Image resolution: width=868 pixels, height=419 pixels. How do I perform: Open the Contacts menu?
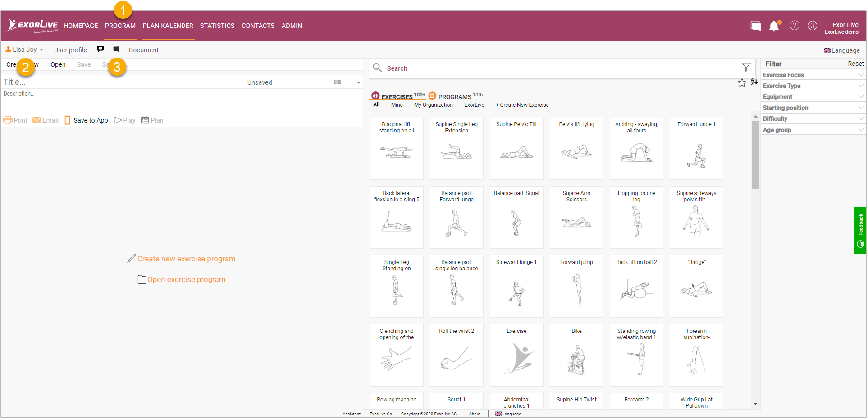[258, 26]
